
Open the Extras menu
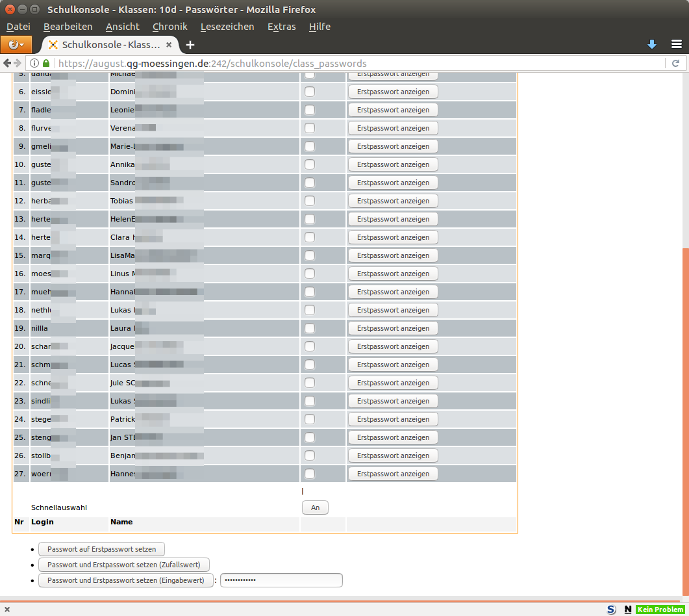(281, 27)
